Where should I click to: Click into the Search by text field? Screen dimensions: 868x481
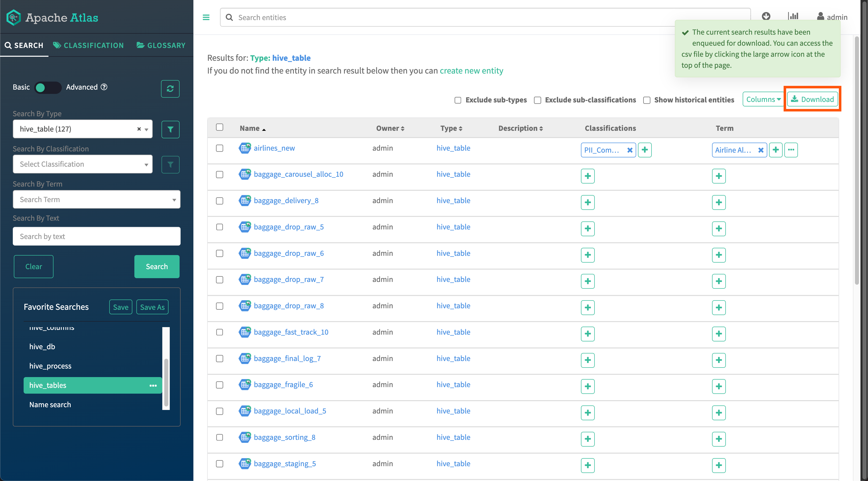click(96, 236)
